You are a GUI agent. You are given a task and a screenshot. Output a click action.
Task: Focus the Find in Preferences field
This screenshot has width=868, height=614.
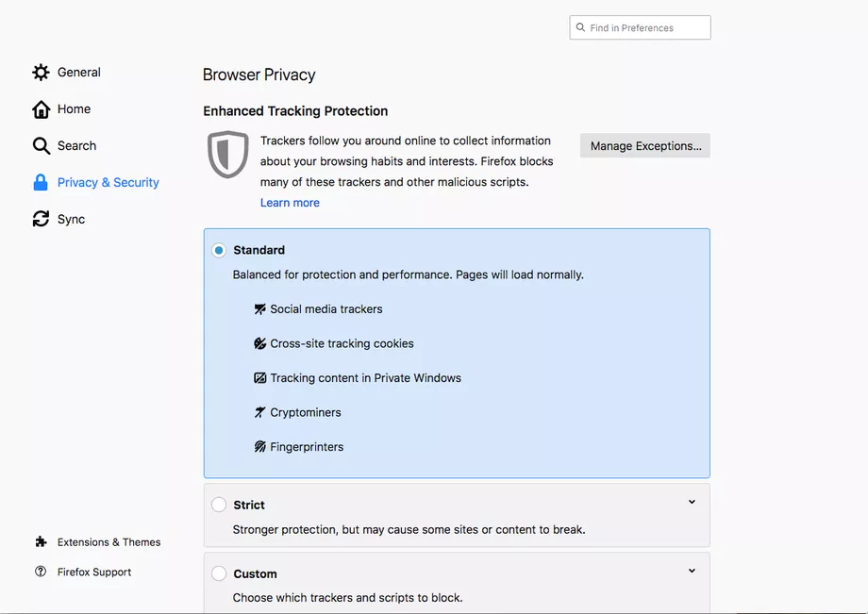point(647,28)
